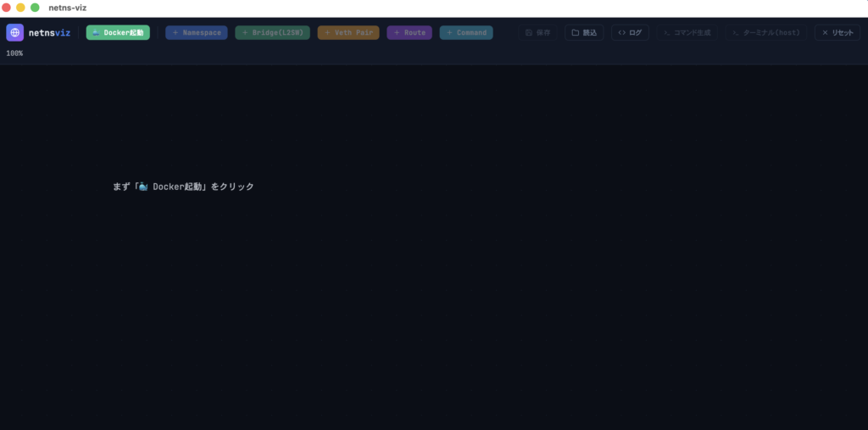Generate commands with コマンド生成
The image size is (868, 430).
click(687, 32)
